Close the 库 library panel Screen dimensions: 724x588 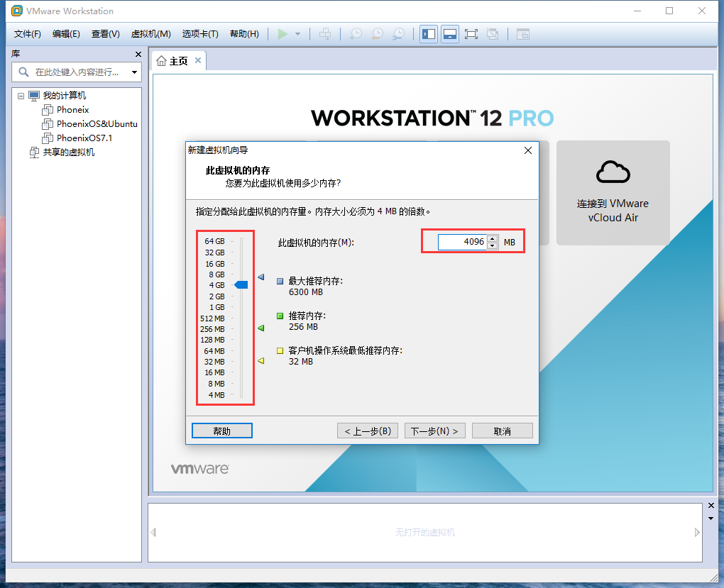pyautogui.click(x=138, y=55)
